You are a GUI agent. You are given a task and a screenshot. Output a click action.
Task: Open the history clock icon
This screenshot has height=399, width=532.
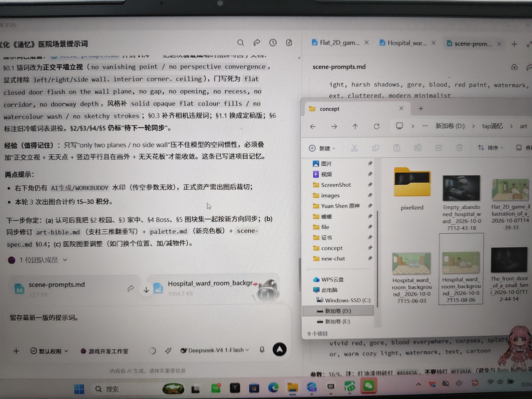pyautogui.click(x=273, y=43)
